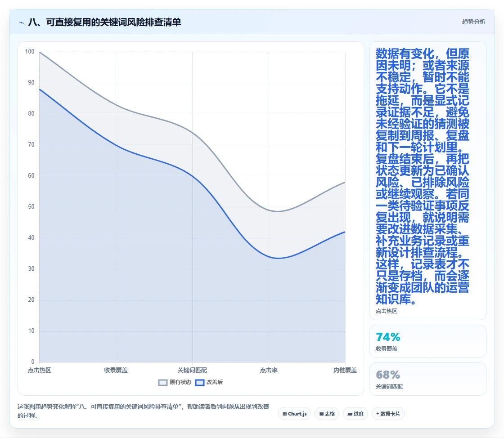504x438 pixels.
Task: Click the 趋势分析 label in header
Action: (473, 22)
